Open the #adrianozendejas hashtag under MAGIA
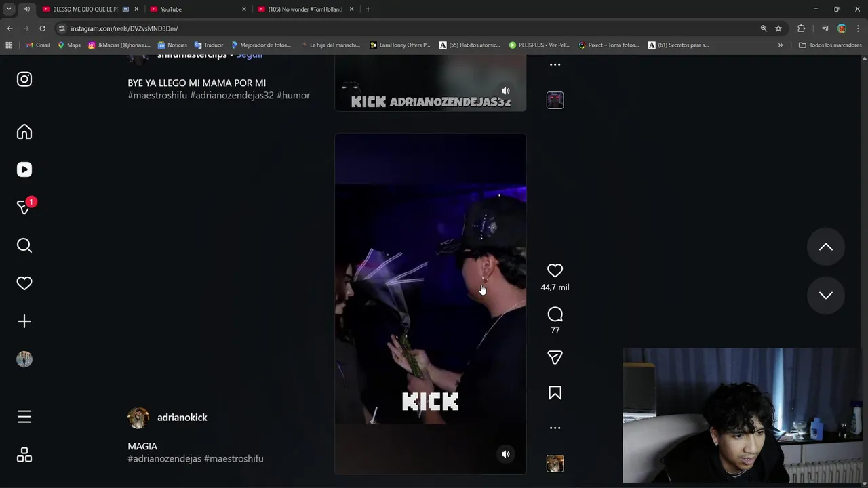The width and height of the screenshot is (868, 488). (164, 459)
